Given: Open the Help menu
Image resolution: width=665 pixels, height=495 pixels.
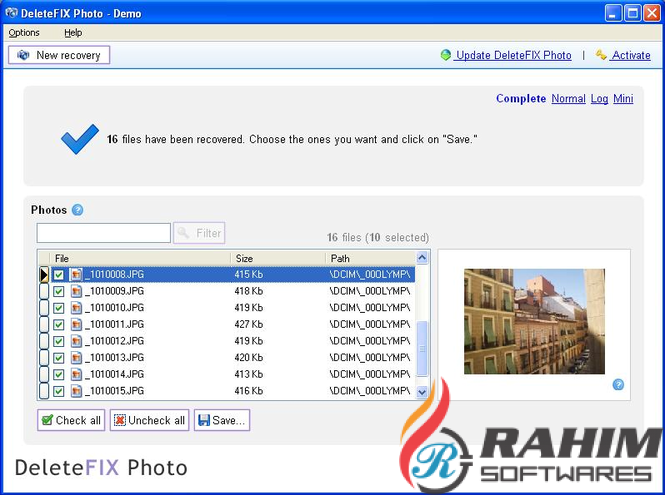Looking at the screenshot, I should 73,33.
